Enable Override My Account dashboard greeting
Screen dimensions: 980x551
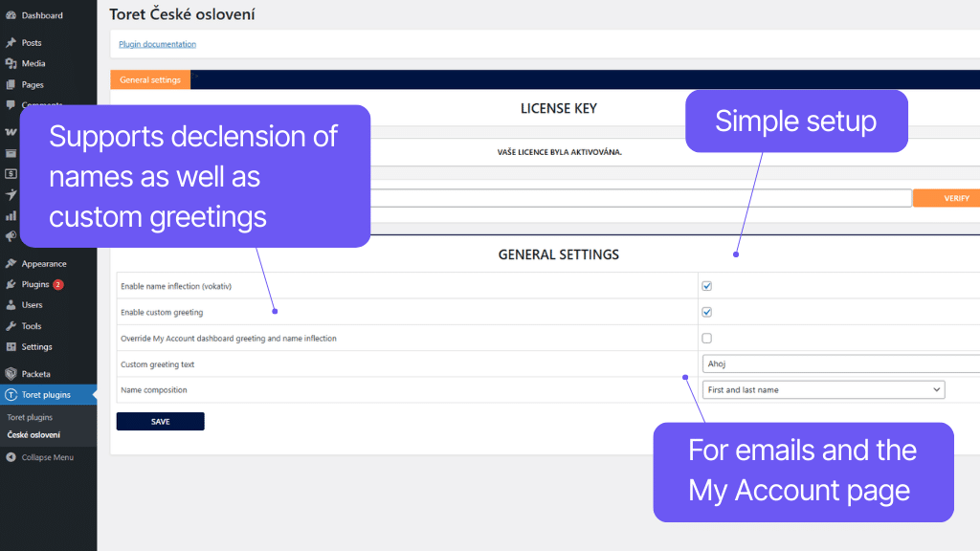706,338
